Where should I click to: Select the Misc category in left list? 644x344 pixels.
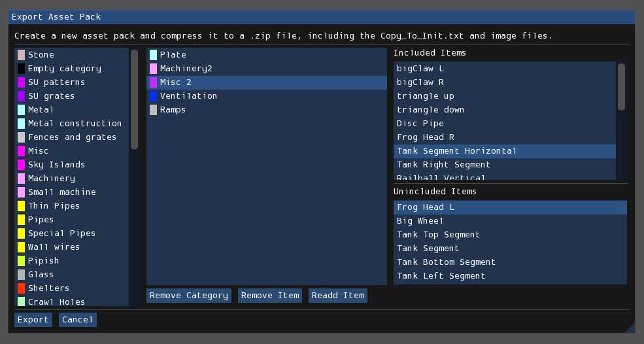[72, 151]
